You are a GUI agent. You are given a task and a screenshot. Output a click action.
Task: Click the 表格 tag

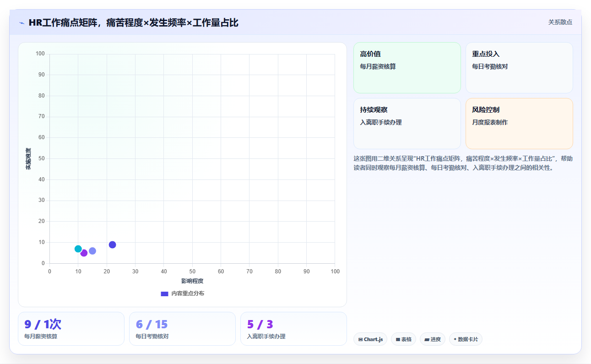[x=403, y=339]
